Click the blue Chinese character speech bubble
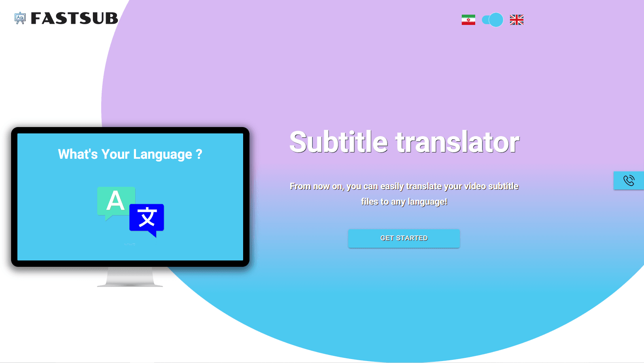Screen dimensions: 644x363 click(147, 218)
